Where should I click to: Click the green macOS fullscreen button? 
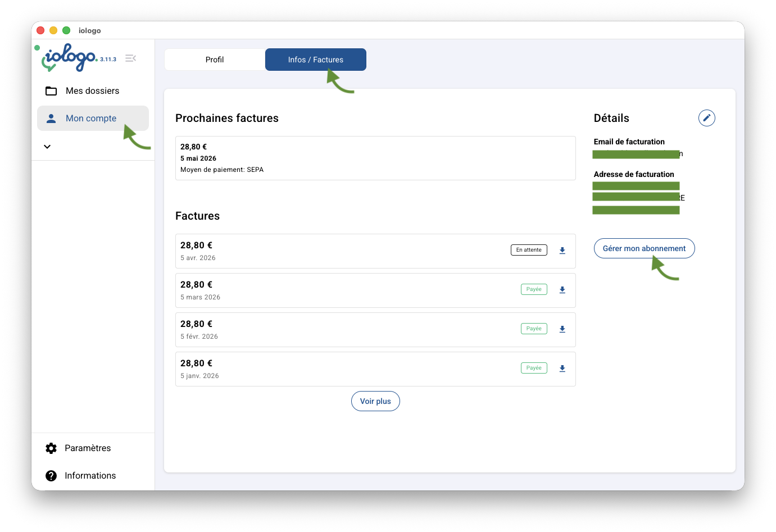point(66,30)
